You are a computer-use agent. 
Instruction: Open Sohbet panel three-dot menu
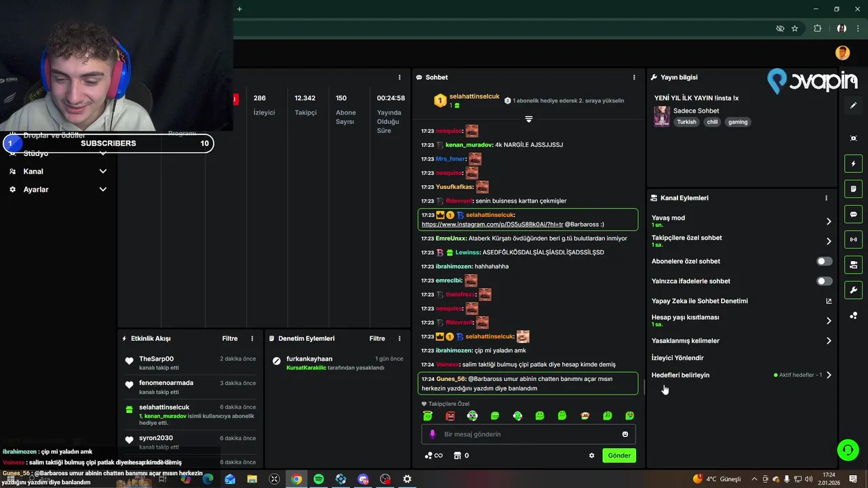point(634,77)
